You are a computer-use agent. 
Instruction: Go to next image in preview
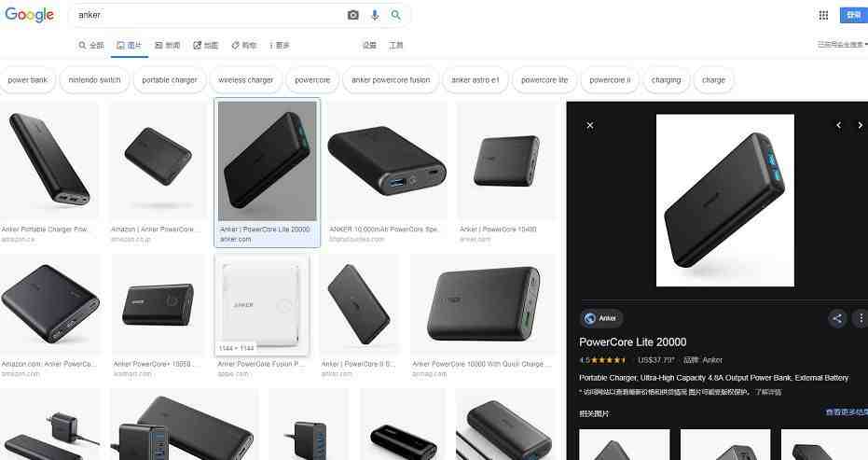click(x=860, y=125)
